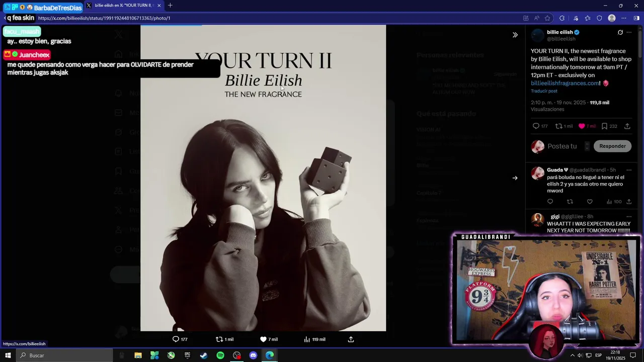Open browser essentials shield icon

click(599, 18)
